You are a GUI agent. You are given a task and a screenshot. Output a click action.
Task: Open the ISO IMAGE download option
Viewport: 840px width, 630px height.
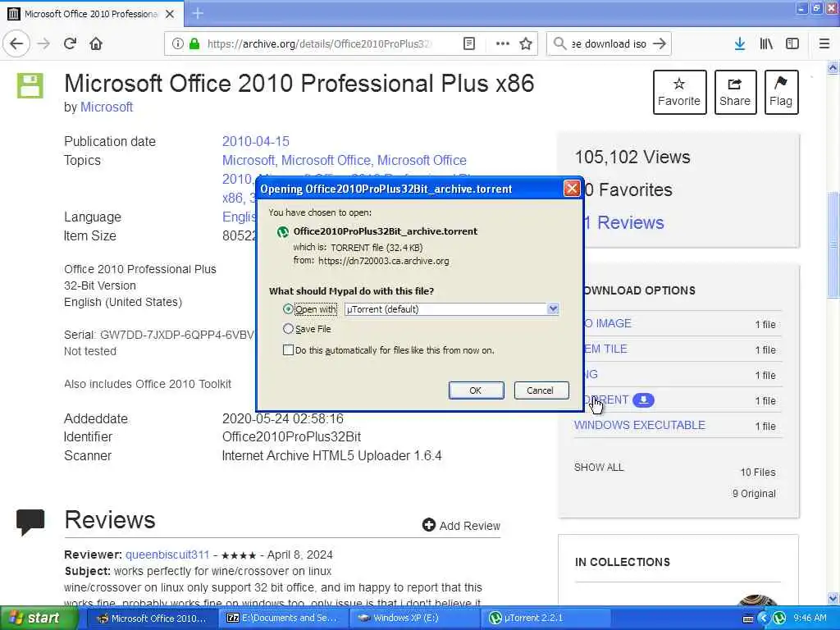608,323
